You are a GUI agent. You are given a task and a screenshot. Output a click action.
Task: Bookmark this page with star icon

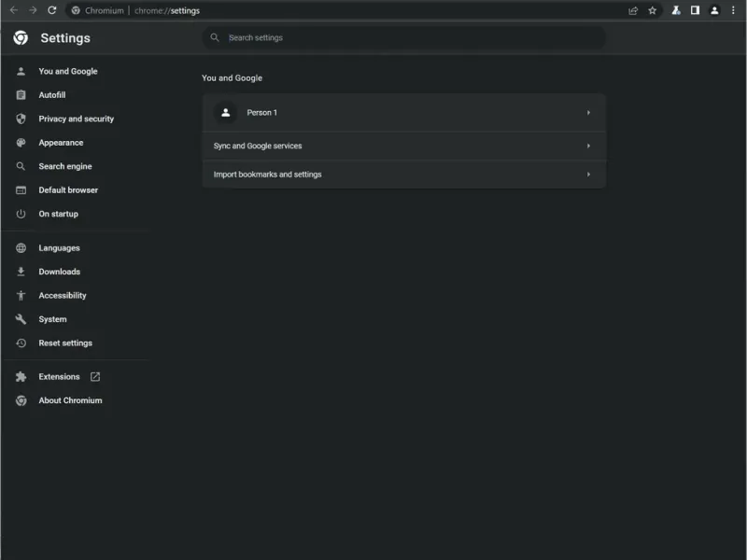click(x=653, y=10)
